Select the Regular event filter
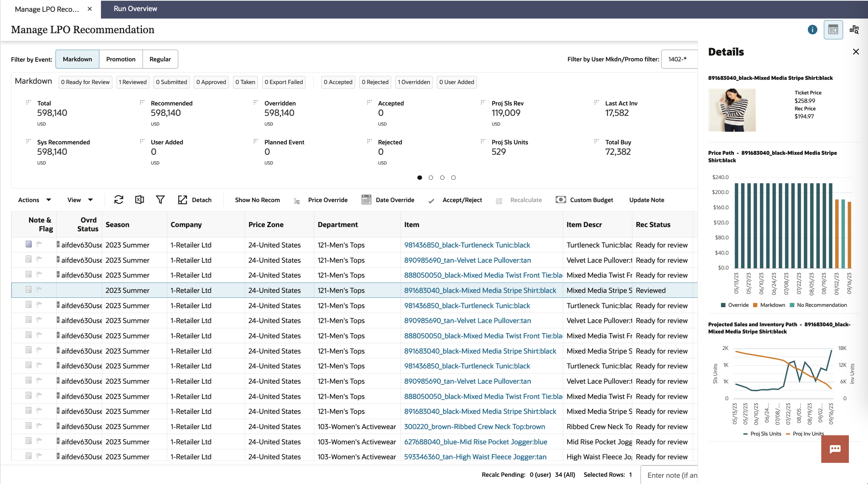868x485 pixels. [x=160, y=59]
